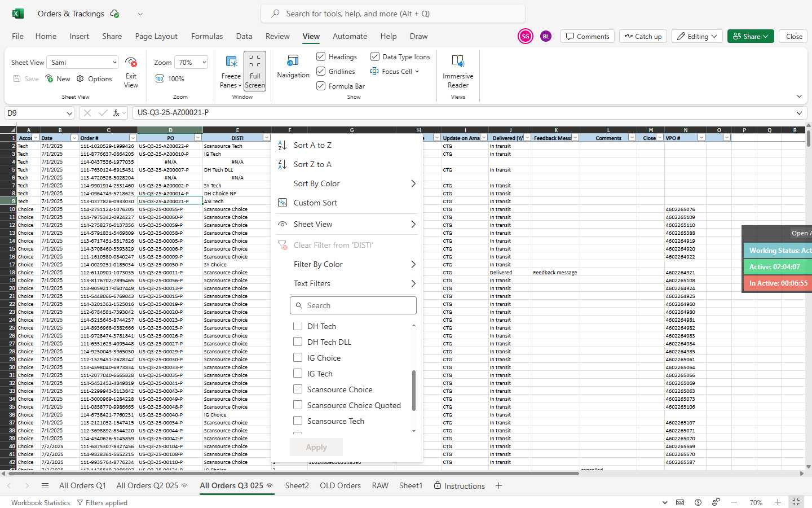This screenshot has width=812, height=508.
Task: Open the Sort By Color submenu
Action: pyautogui.click(x=347, y=183)
